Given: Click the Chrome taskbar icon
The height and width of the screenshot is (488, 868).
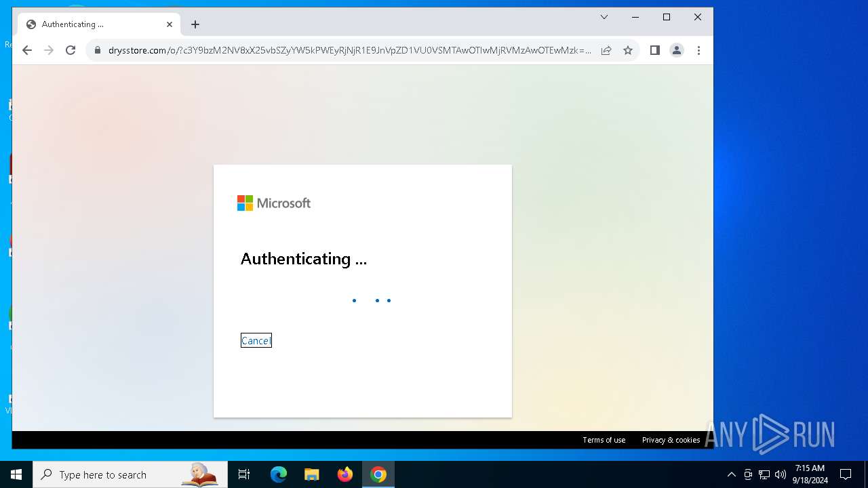Looking at the screenshot, I should coord(378,474).
